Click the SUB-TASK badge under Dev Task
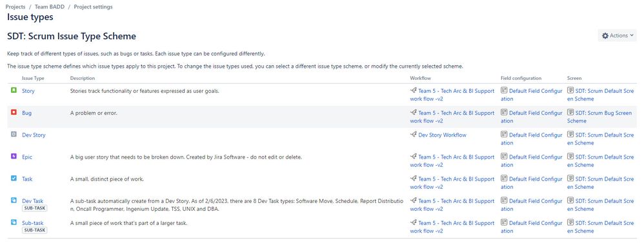 34,208
